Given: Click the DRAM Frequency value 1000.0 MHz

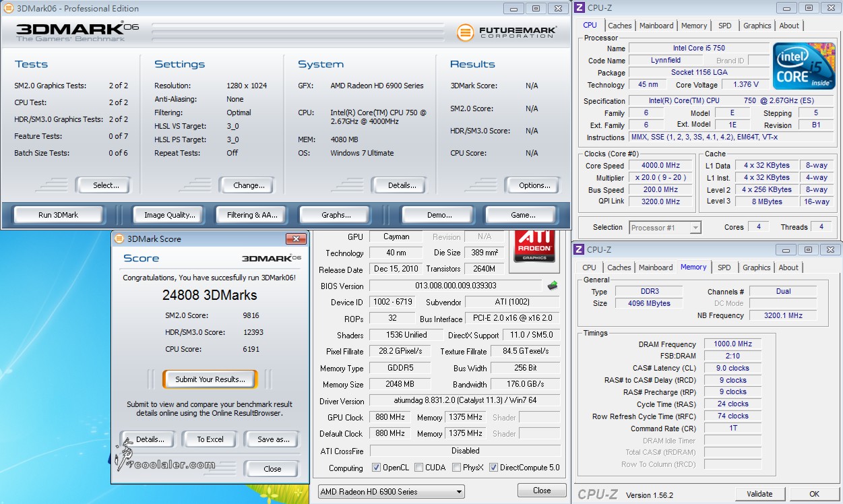Looking at the screenshot, I should (x=734, y=344).
